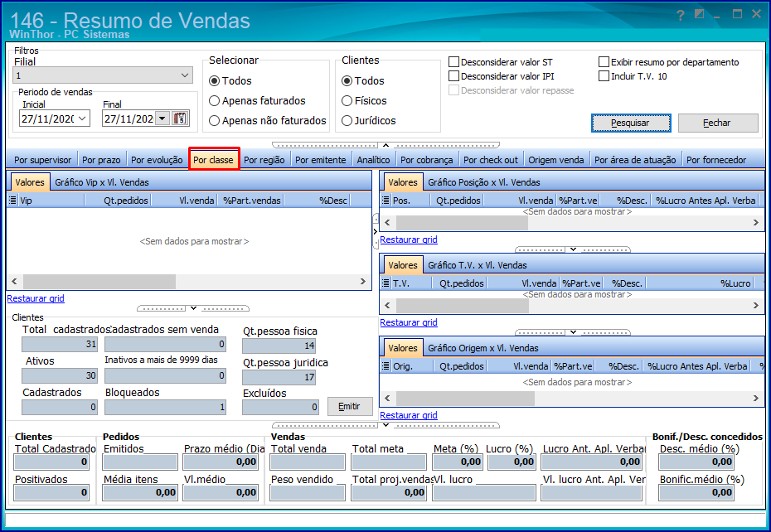Open the Origem venda tab
The height and width of the screenshot is (532, 771).
[556, 160]
